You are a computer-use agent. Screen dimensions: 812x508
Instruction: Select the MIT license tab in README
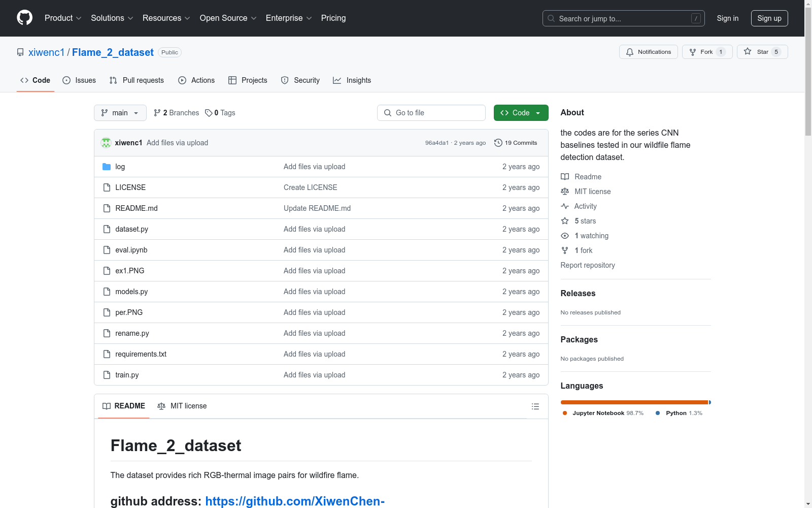click(x=182, y=406)
